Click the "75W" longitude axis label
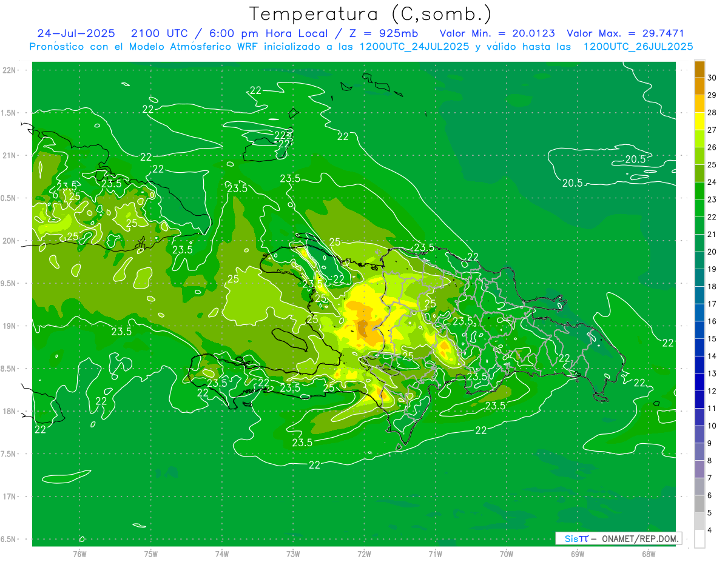Screen dimensions: 728x562 point(151,554)
